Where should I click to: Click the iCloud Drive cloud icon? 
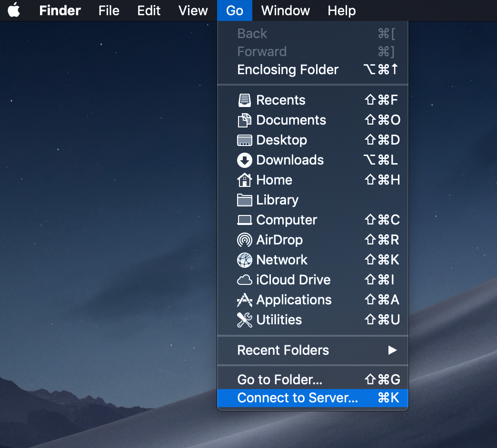point(245,280)
